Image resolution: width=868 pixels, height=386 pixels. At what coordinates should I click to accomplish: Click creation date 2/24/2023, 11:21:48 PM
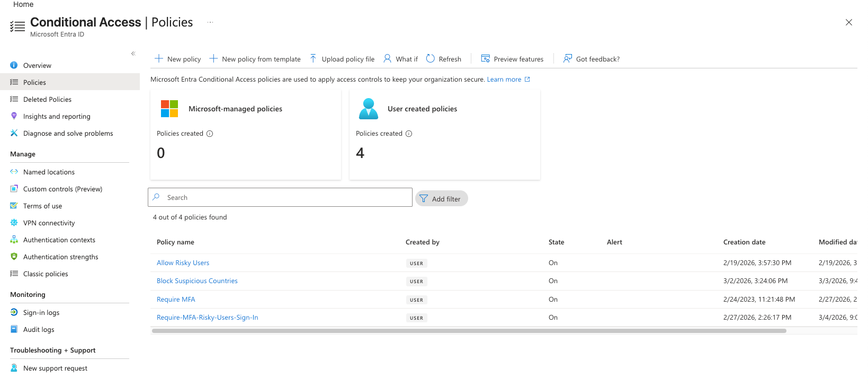pyautogui.click(x=759, y=300)
